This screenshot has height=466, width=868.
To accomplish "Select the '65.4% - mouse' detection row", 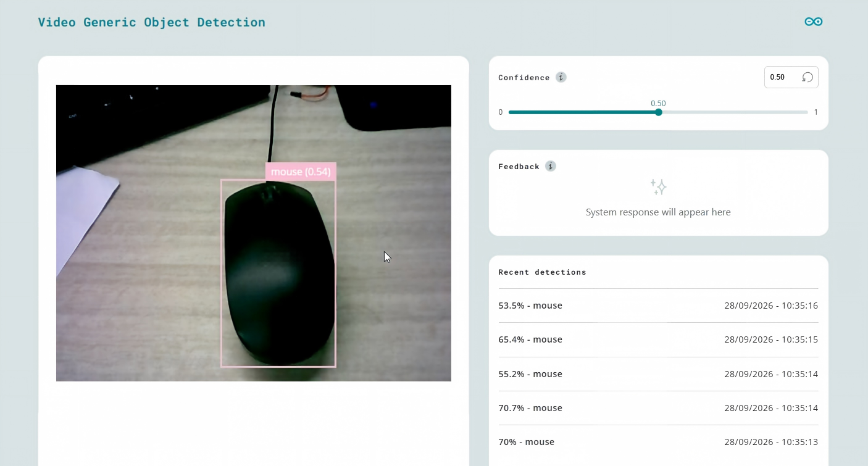I will (x=658, y=339).
